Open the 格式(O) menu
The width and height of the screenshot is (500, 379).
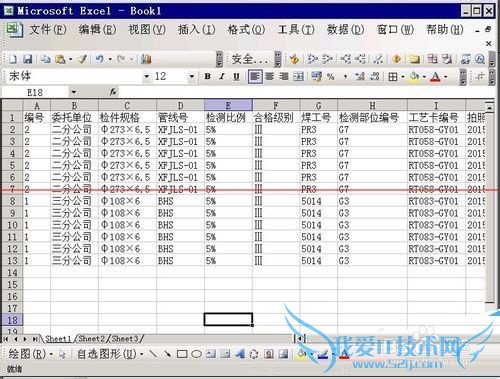click(246, 30)
